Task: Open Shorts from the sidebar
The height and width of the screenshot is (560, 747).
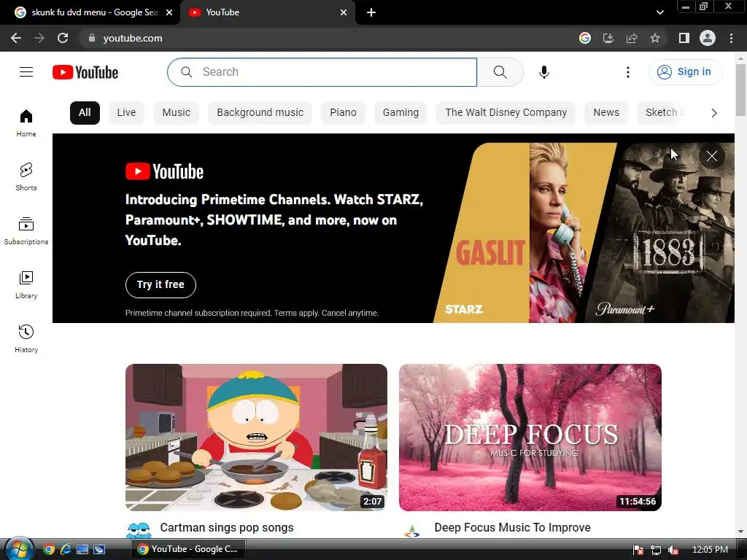Action: click(x=26, y=176)
